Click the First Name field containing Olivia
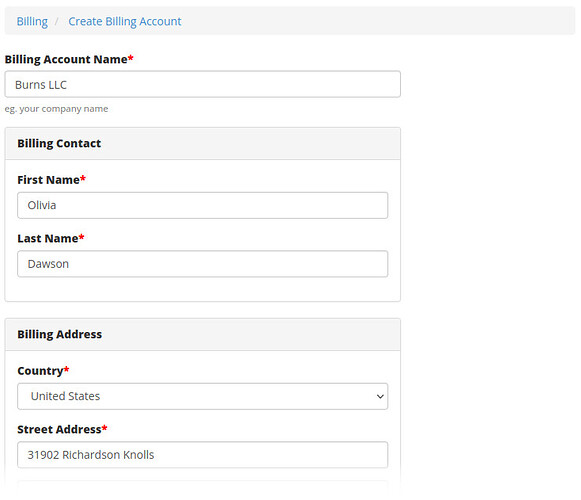581x500 pixels. (203, 205)
